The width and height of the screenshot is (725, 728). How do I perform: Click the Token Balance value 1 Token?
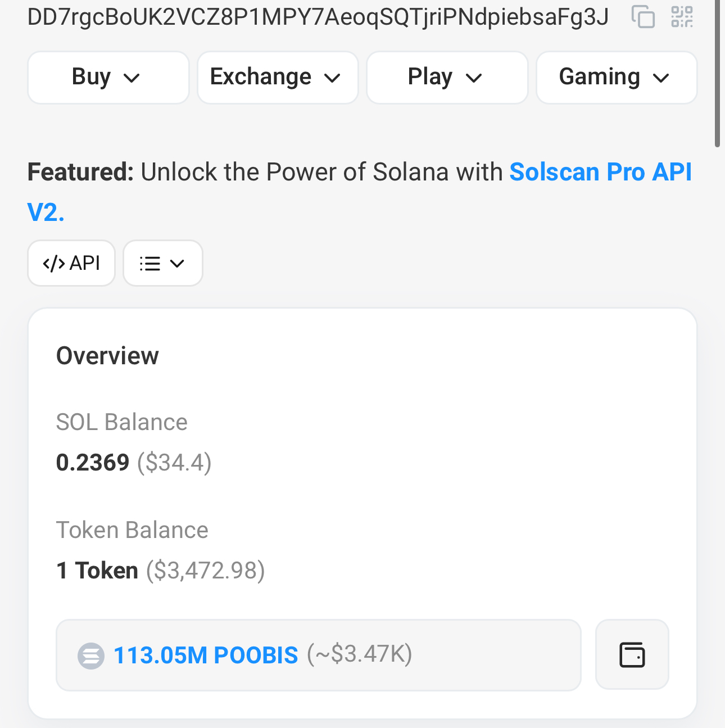coord(97,571)
